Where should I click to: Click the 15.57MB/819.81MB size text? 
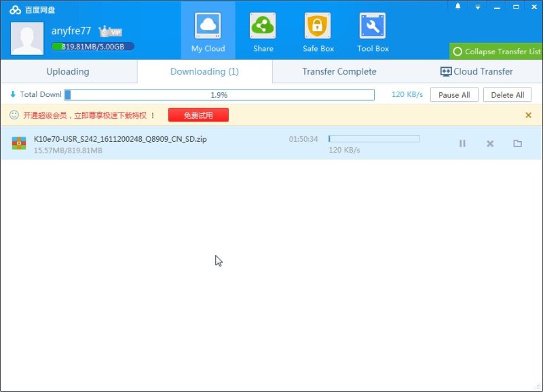pyautogui.click(x=68, y=151)
